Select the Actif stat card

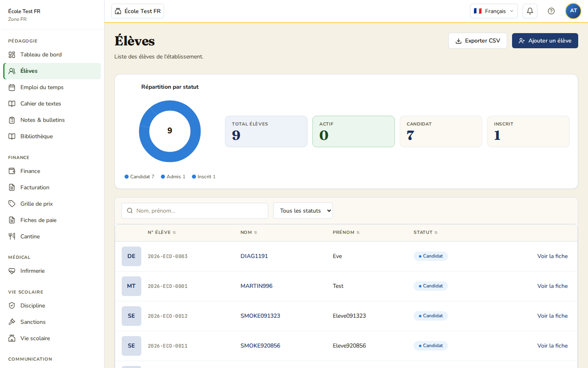click(354, 131)
